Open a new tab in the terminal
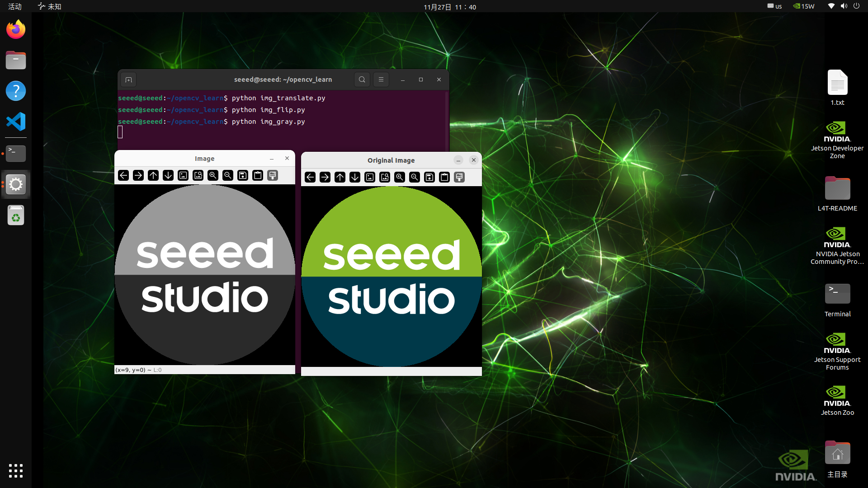This screenshot has width=868, height=488. click(129, 80)
